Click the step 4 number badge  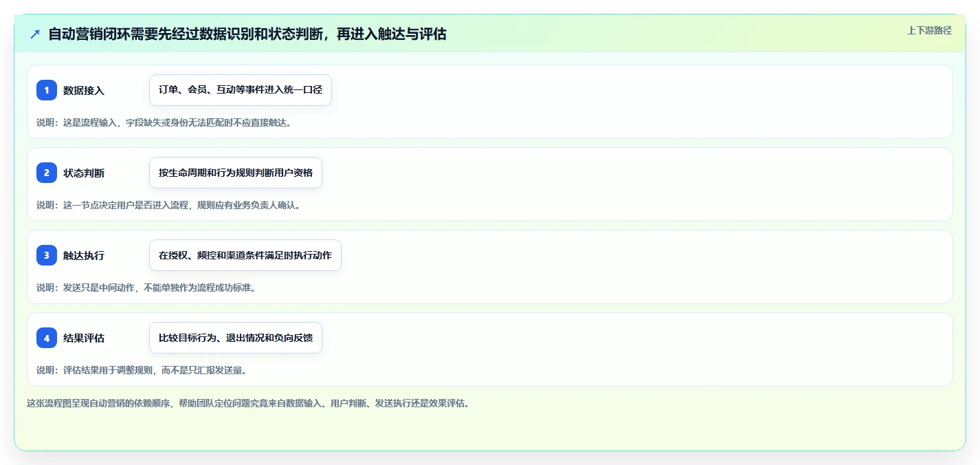[x=47, y=338]
